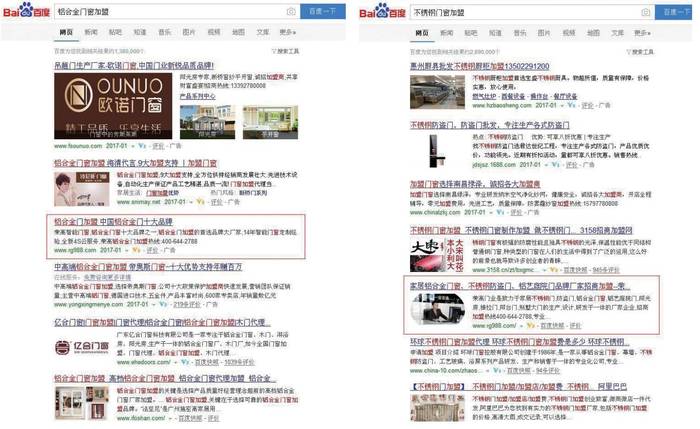Click the V1 credibility badge beside www.fsounuo.com

click(142, 146)
